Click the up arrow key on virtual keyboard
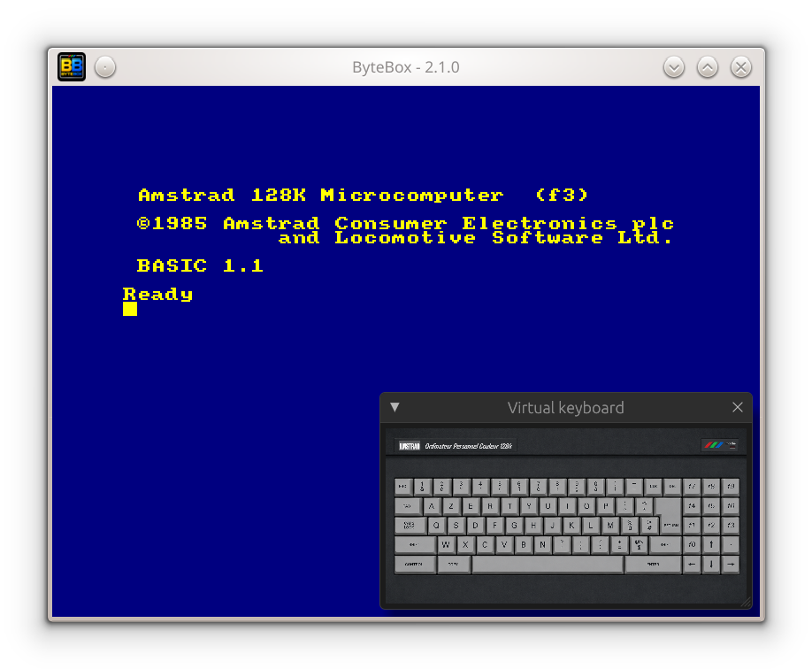 pos(711,544)
